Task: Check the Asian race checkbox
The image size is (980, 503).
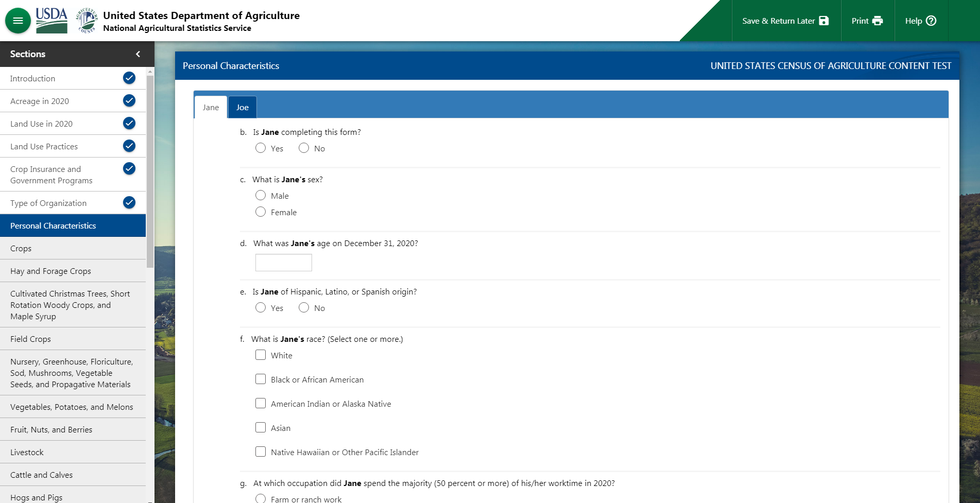Action: coord(261,428)
